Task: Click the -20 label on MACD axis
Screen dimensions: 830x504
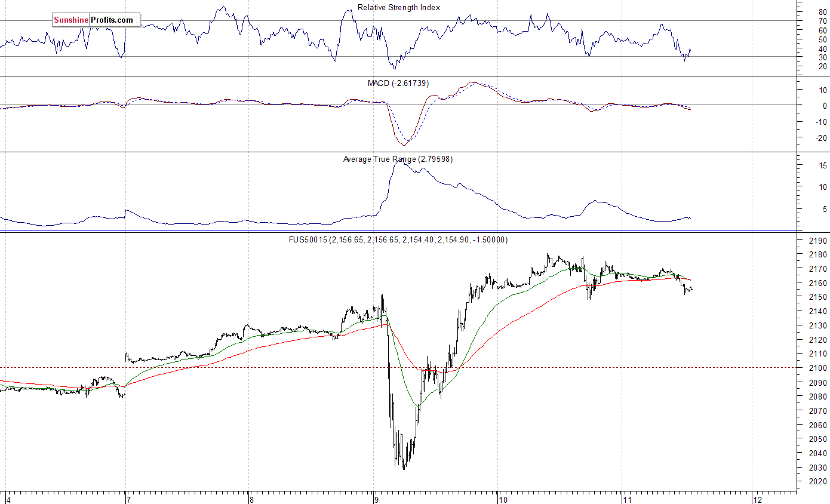Action: [821, 138]
